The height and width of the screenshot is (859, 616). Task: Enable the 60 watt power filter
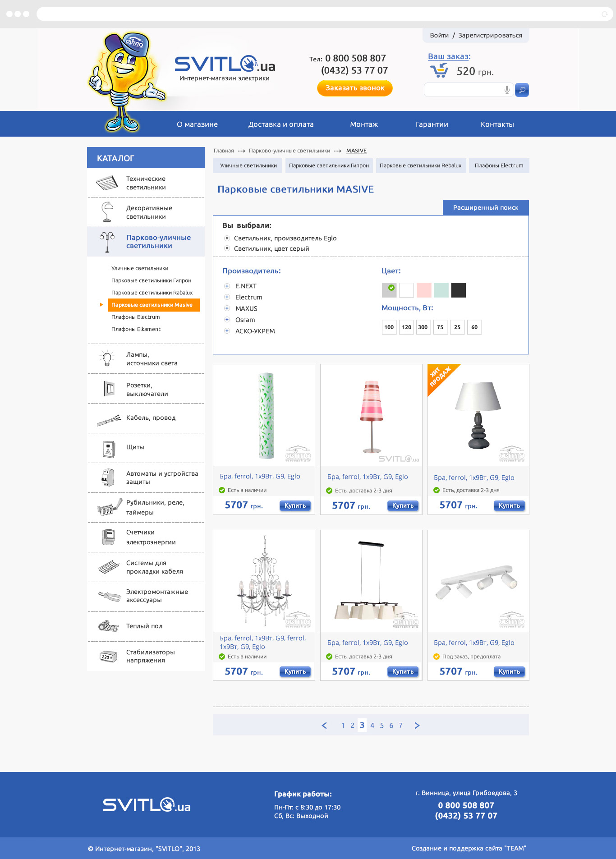pyautogui.click(x=474, y=327)
